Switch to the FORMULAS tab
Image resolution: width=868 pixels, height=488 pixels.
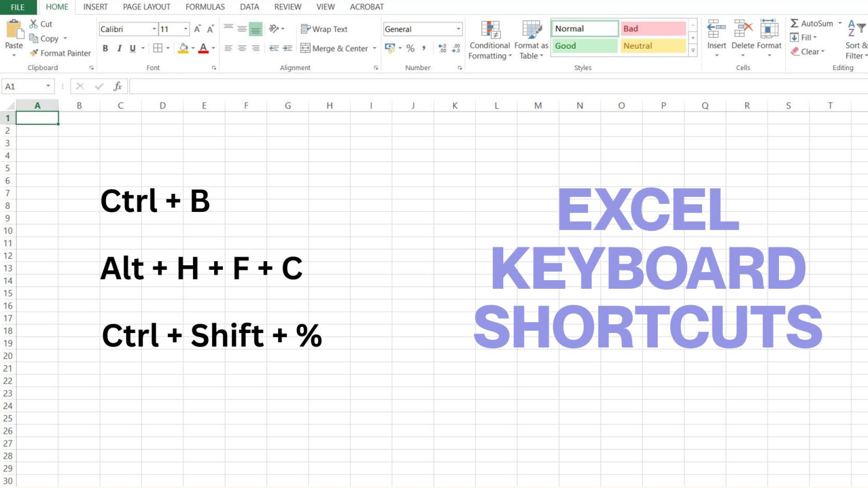205,7
